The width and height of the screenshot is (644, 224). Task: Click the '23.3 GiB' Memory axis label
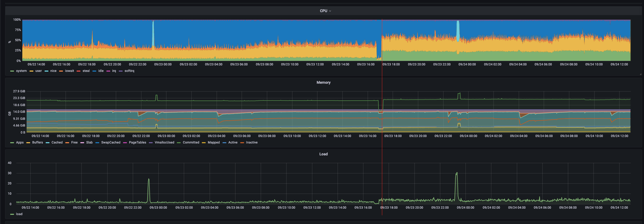[19, 98]
